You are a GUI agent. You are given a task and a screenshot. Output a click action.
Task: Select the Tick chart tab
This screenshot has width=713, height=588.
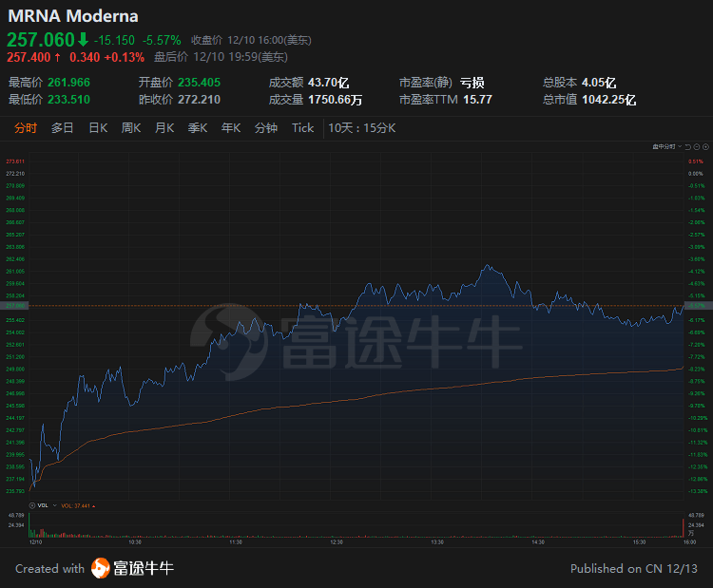pos(303,128)
